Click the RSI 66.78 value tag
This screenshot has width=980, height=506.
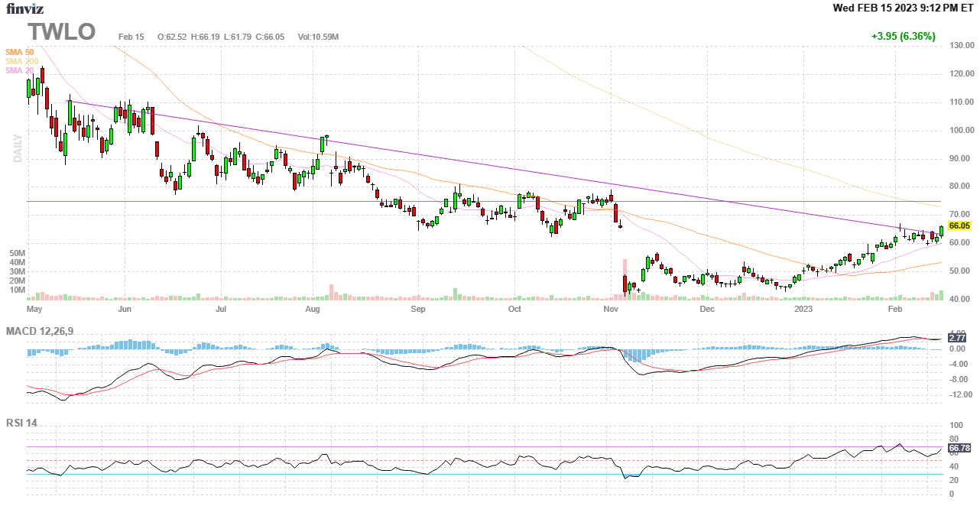tap(959, 448)
